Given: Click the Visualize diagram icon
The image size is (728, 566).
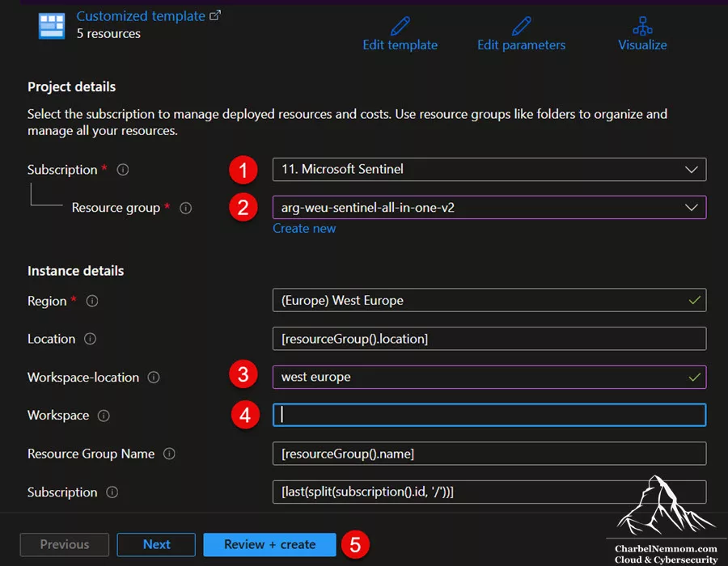Looking at the screenshot, I should click(x=642, y=26).
